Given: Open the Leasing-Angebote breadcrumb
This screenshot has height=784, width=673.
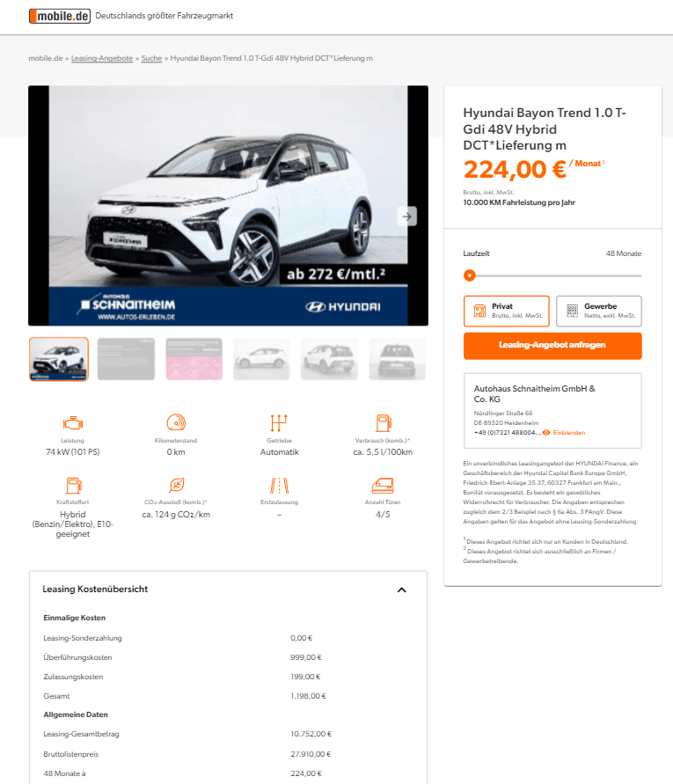Looking at the screenshot, I should (102, 58).
